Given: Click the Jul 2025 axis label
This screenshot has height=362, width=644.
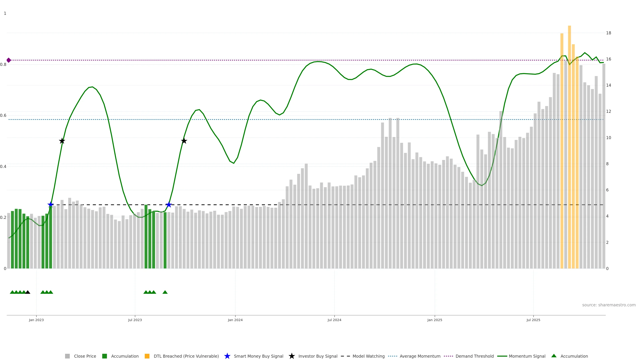Looking at the screenshot, I should (x=533, y=320).
